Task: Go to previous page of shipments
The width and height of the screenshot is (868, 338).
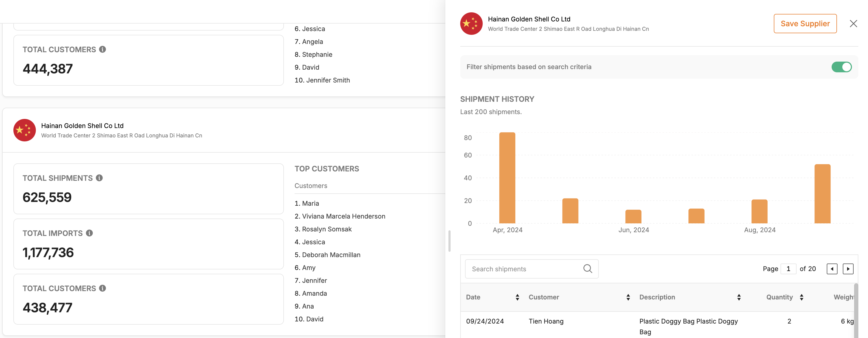Action: (832, 269)
